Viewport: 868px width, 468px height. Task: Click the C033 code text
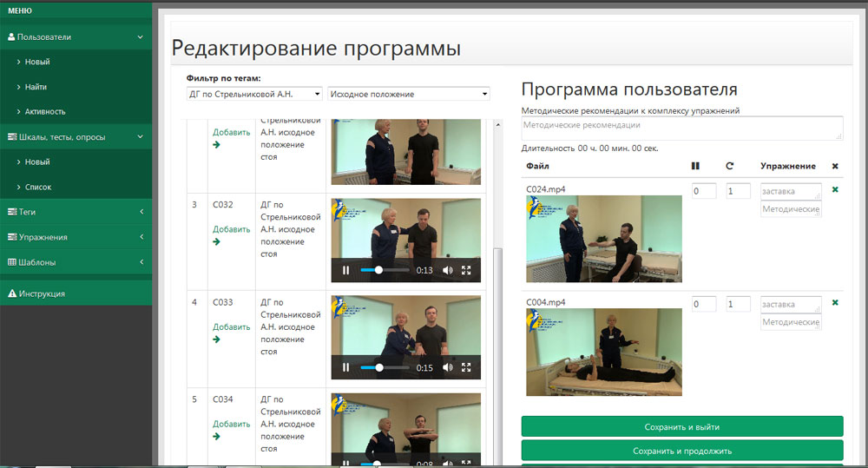222,302
